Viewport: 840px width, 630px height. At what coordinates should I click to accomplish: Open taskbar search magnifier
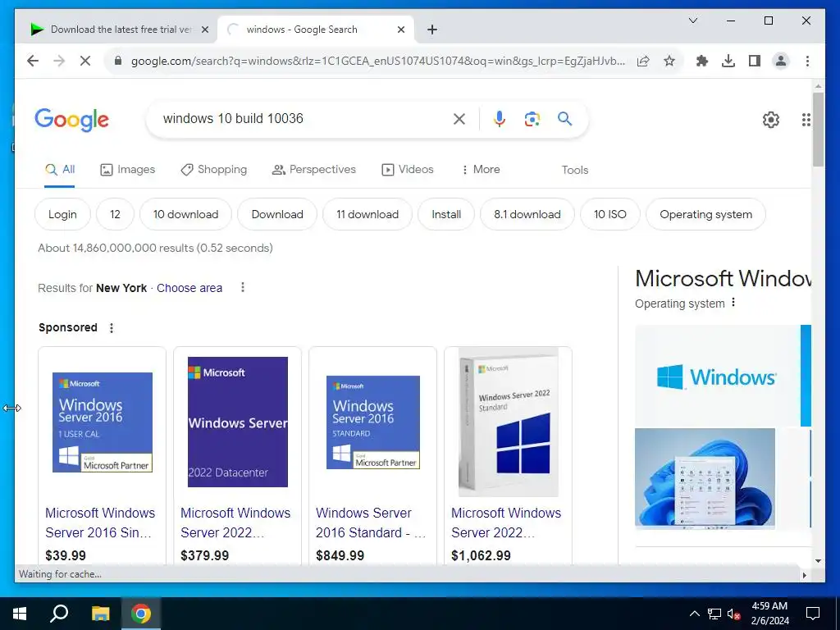(59, 614)
